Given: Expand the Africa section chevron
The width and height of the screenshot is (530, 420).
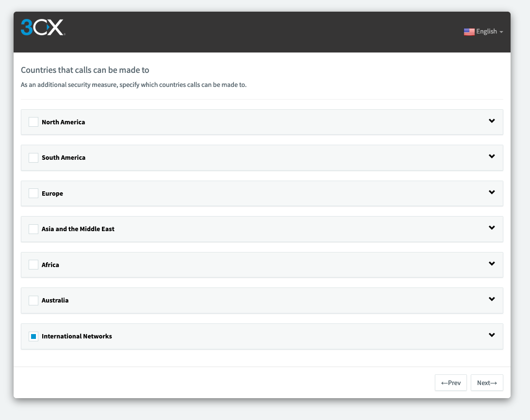Looking at the screenshot, I should pos(492,264).
